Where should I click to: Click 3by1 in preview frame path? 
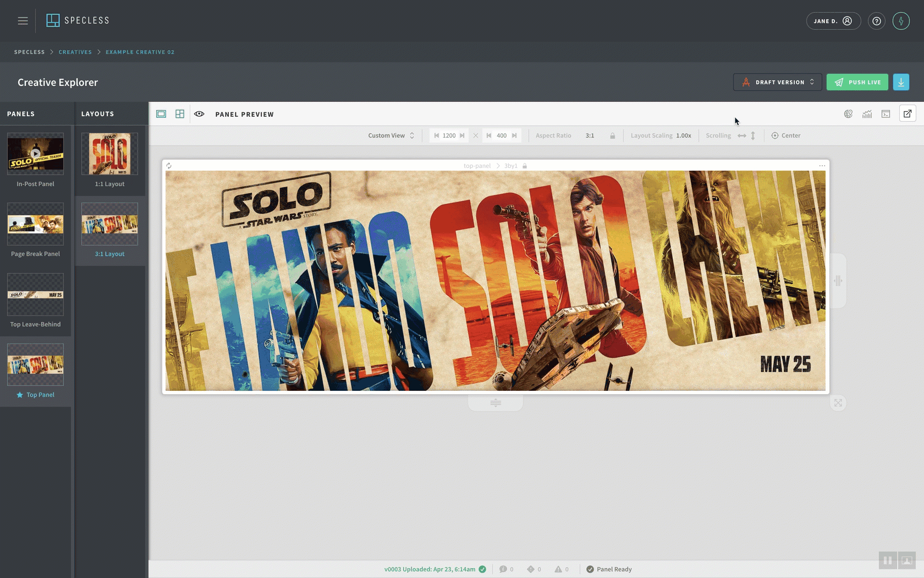tap(511, 166)
